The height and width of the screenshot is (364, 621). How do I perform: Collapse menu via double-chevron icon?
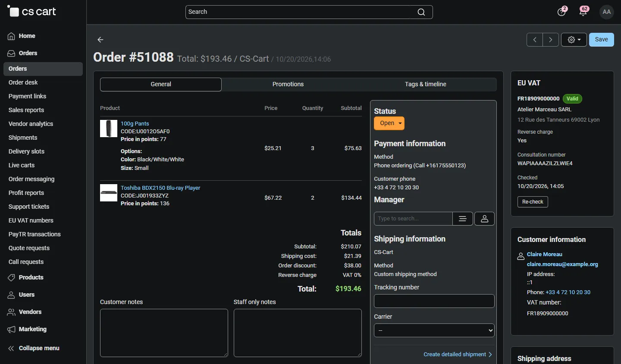pyautogui.click(x=11, y=348)
